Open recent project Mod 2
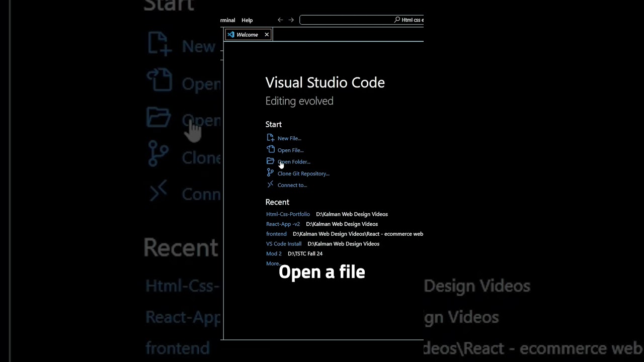 pyautogui.click(x=274, y=254)
